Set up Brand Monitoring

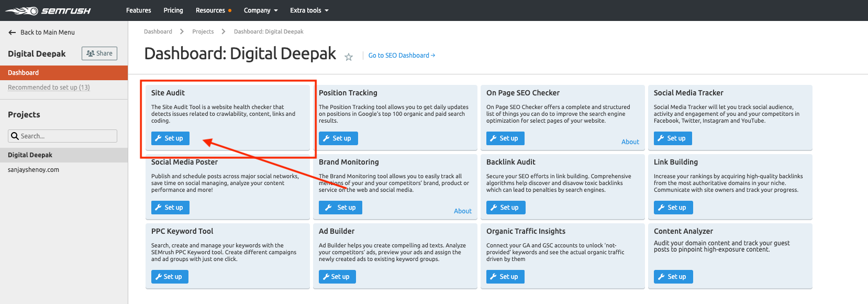point(340,208)
